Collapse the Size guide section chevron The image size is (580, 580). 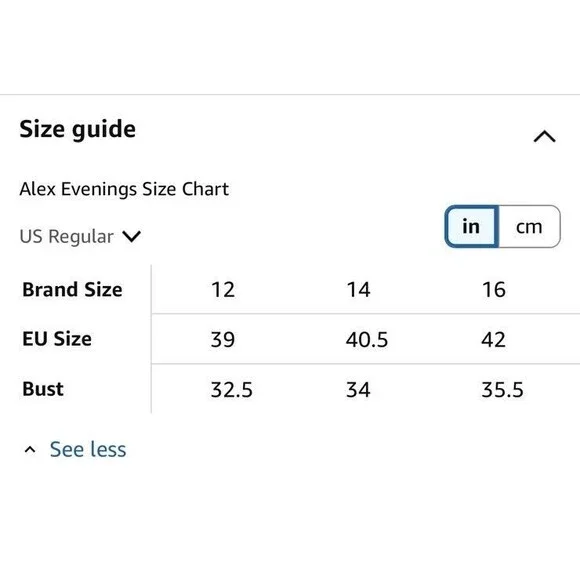(x=544, y=136)
